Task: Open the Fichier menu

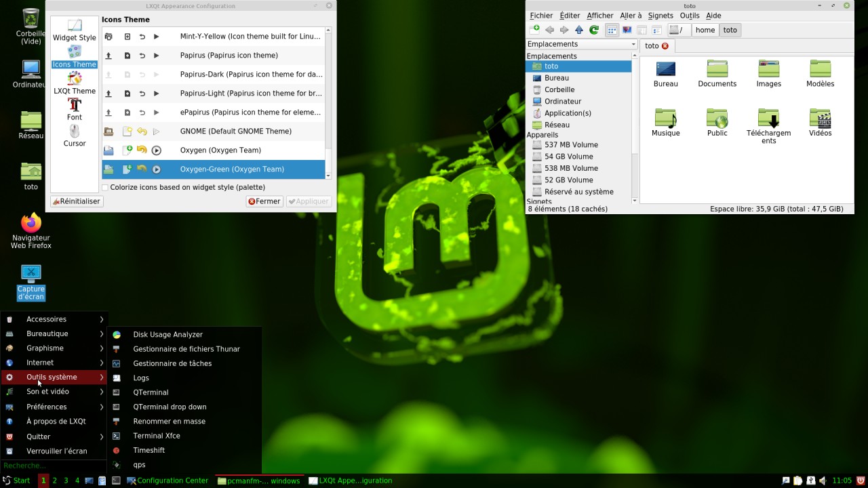Action: point(541,16)
